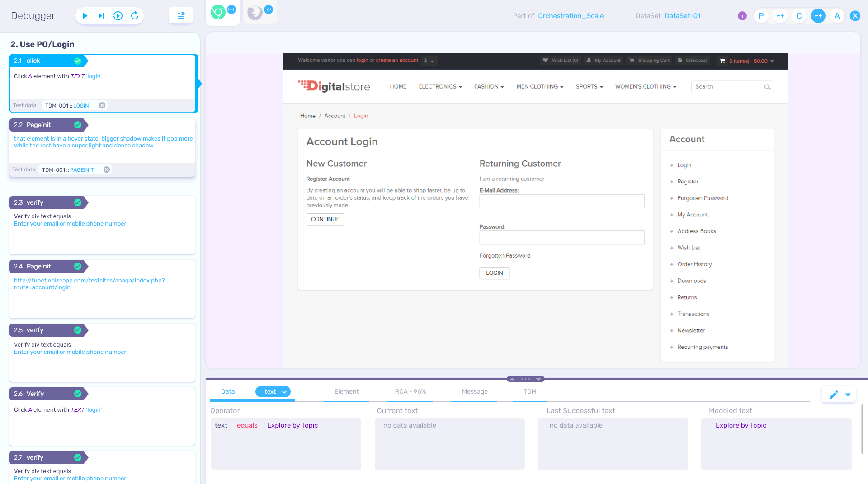868x484 pixels.
Task: Open the text type dropdown
Action: (x=273, y=392)
